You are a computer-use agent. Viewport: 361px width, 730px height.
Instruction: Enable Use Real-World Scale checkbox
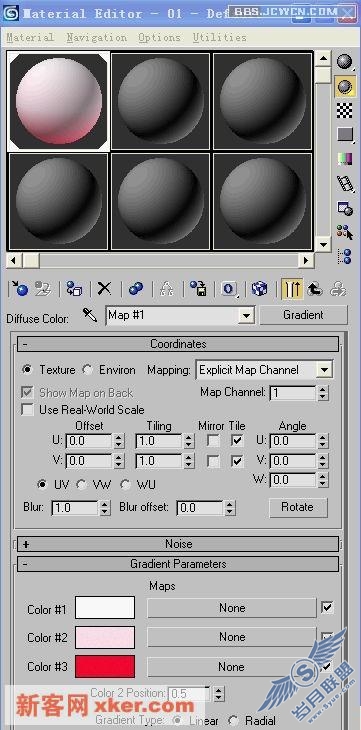pos(28,410)
